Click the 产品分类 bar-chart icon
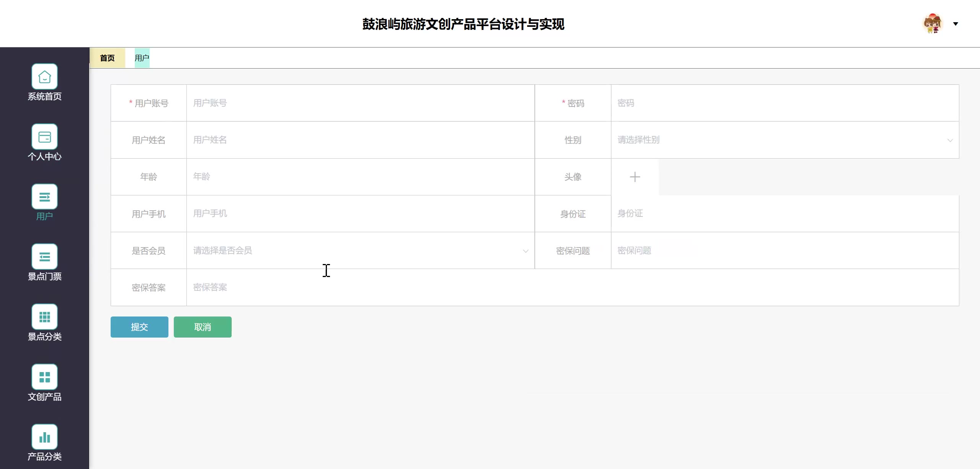This screenshot has height=469, width=980. click(x=44, y=437)
